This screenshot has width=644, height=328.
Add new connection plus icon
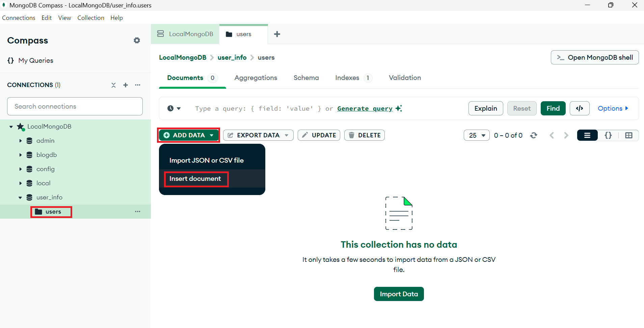126,85
